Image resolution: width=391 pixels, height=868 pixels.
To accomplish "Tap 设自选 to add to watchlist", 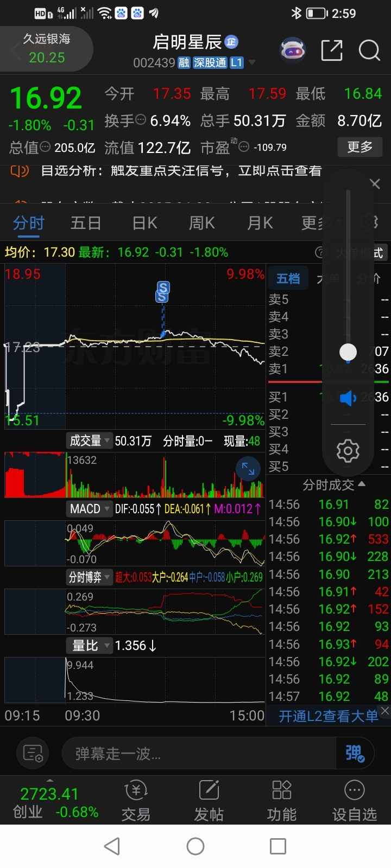I will click(354, 801).
